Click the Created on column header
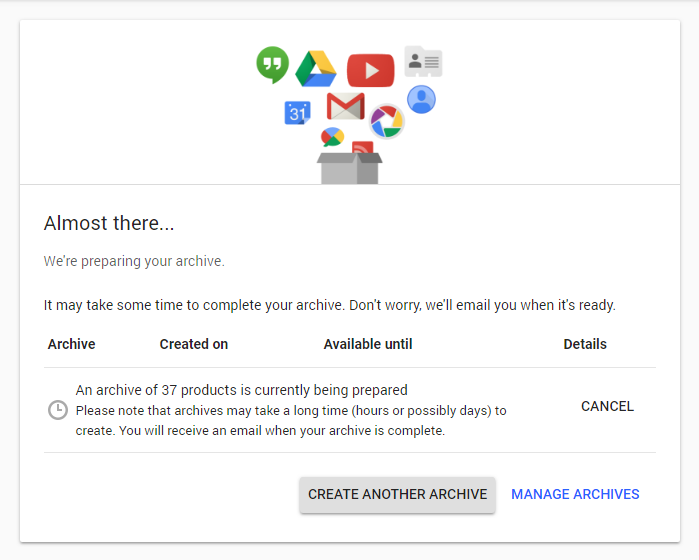This screenshot has height=560, width=699. pos(194,344)
